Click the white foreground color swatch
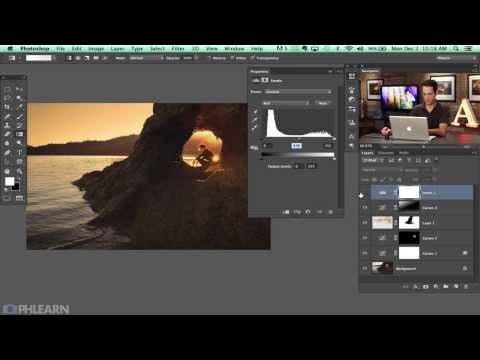 coord(9,181)
